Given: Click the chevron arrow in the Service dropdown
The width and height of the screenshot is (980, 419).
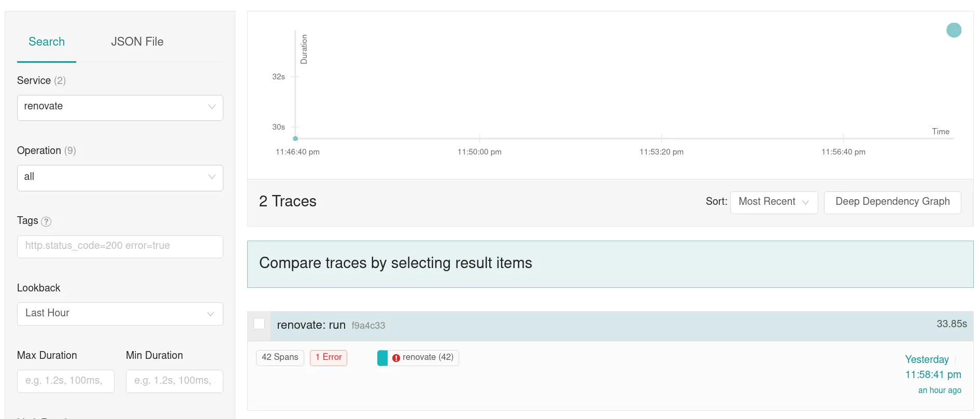Looking at the screenshot, I should pos(211,107).
